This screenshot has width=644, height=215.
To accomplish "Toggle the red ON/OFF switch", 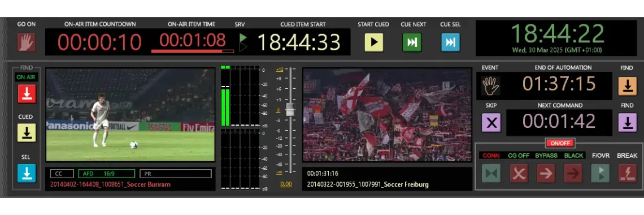I will pyautogui.click(x=560, y=143).
